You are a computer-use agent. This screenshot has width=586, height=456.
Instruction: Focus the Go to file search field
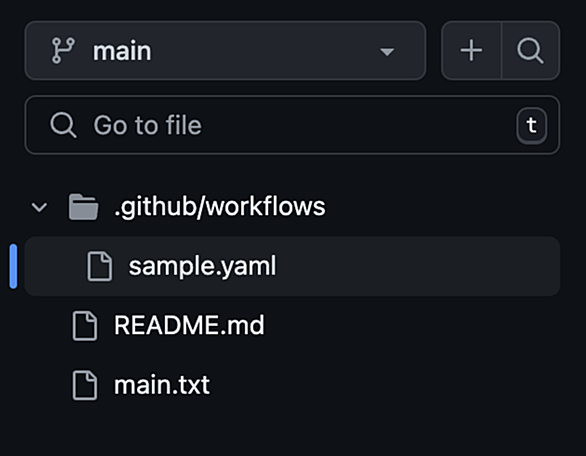292,125
